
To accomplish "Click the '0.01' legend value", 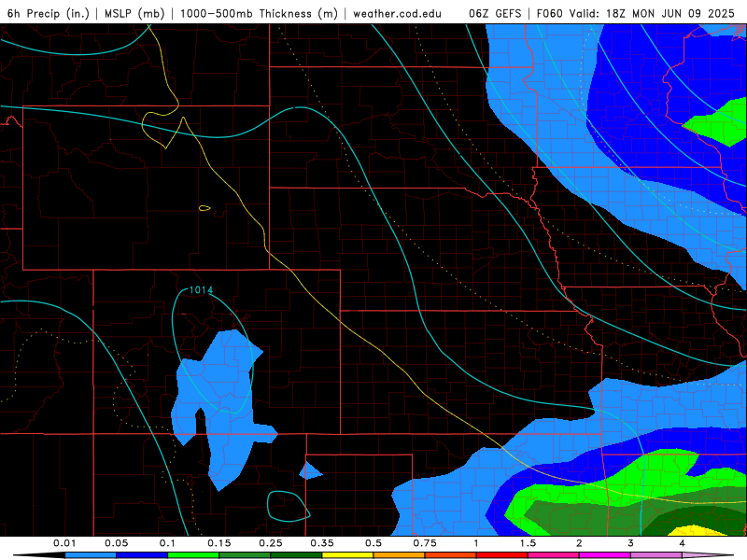I will pyautogui.click(x=64, y=543).
